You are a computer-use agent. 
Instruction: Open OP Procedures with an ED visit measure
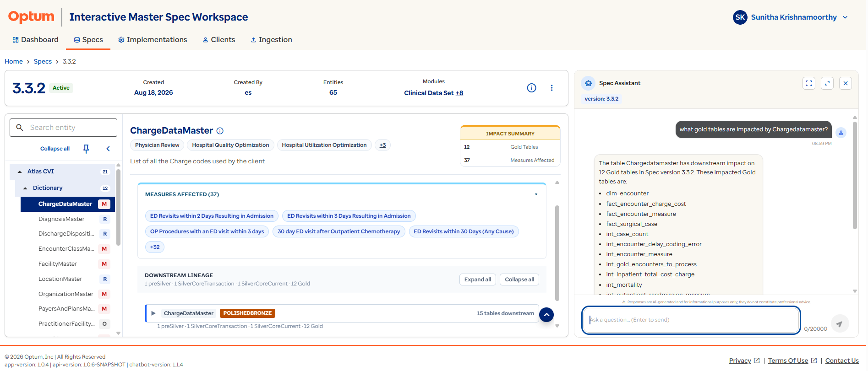[x=207, y=231]
